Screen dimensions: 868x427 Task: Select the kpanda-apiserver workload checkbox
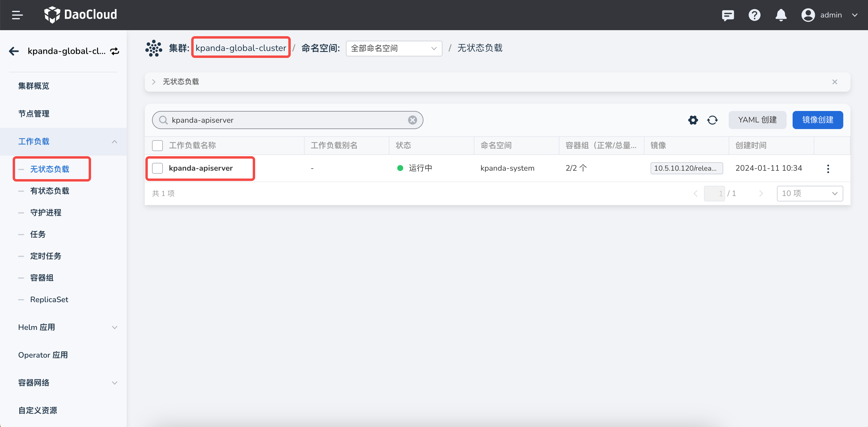pyautogui.click(x=157, y=168)
